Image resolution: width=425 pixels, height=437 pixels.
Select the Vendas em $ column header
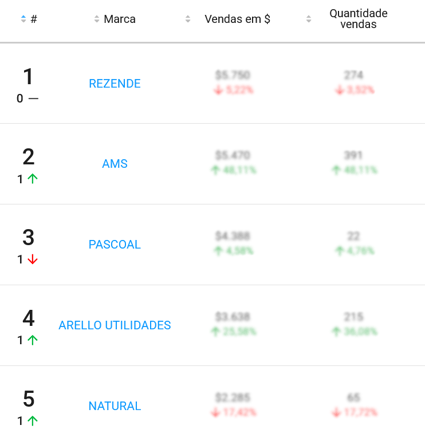237,19
